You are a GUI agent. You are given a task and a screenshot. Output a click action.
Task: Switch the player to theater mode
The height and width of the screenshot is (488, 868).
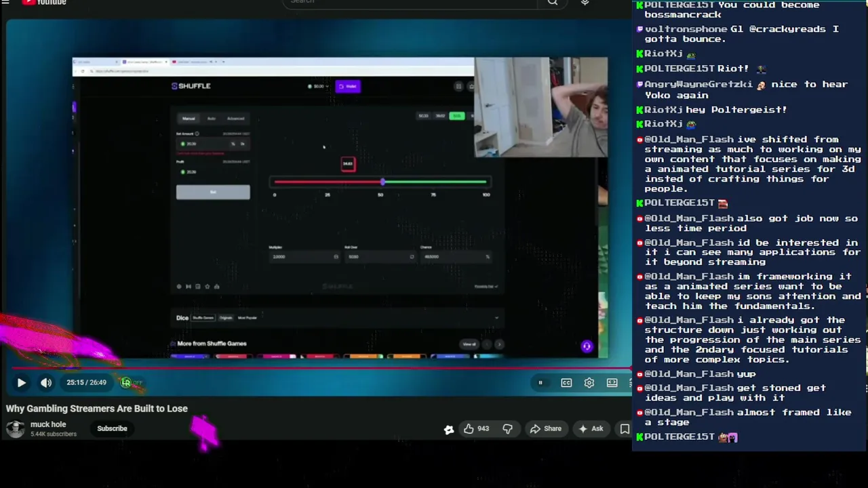612,383
